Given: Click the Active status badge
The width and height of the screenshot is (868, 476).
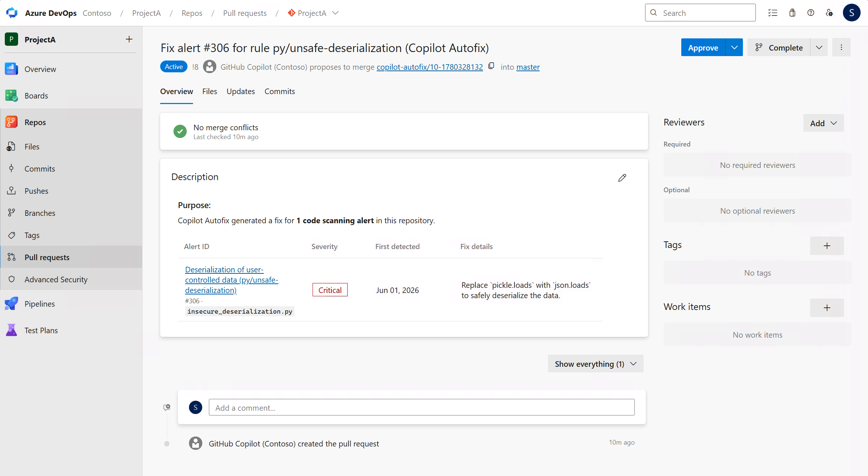Looking at the screenshot, I should [x=174, y=66].
